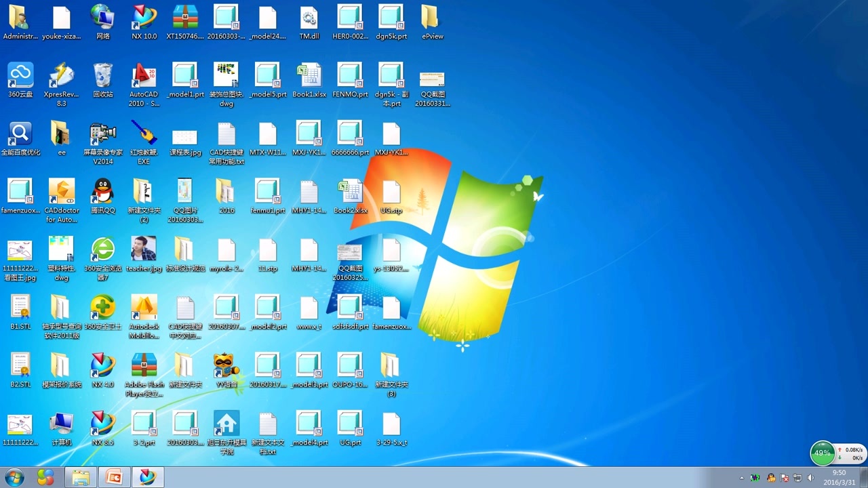Select the B1.STL file

(20, 312)
